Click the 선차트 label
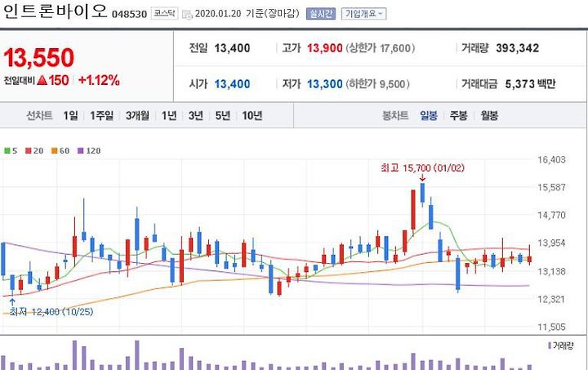Image resolution: width=588 pixels, height=370 pixels. [39, 115]
